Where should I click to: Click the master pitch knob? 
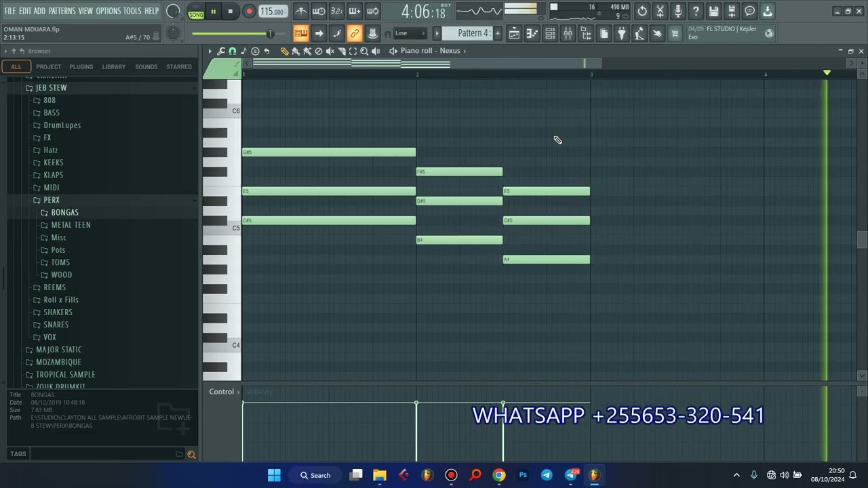click(x=173, y=33)
